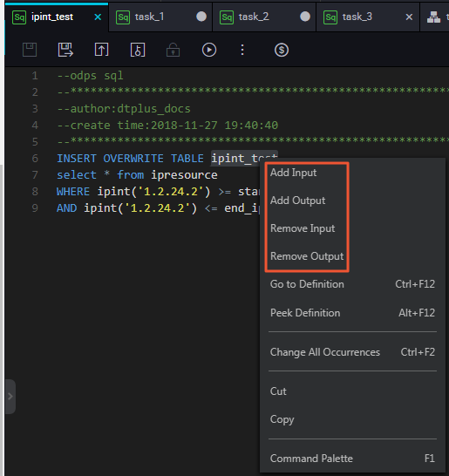Click the ipresource table name in line 7
This screenshot has height=476, width=449.
pyautogui.click(x=184, y=175)
